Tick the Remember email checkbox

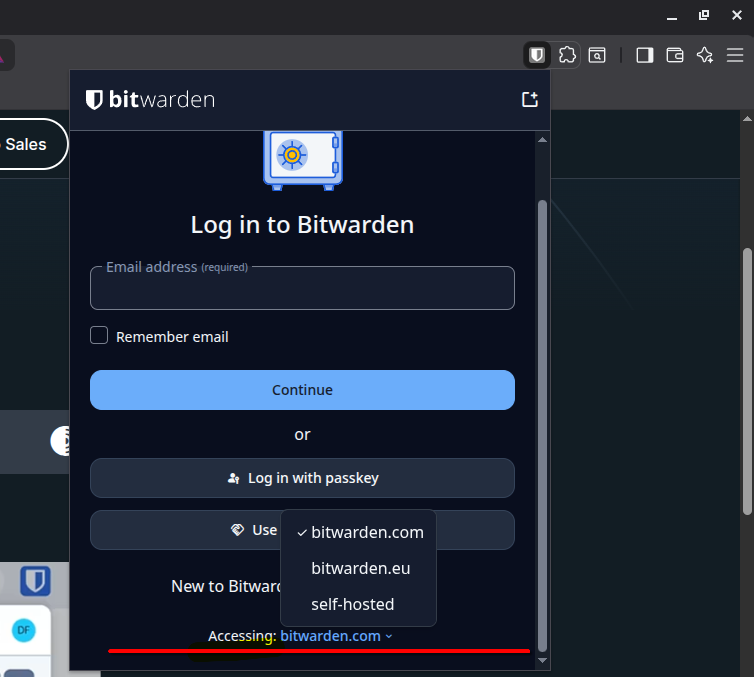[x=99, y=335]
